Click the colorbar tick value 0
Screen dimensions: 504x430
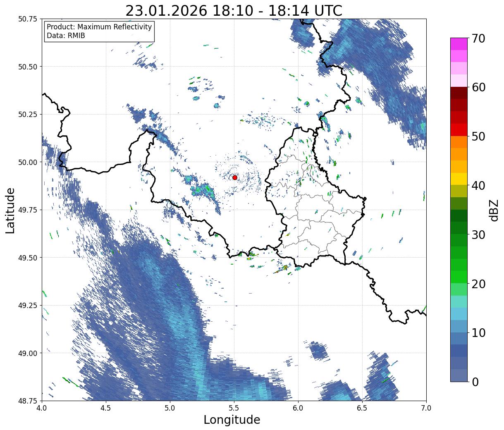[x=475, y=382]
